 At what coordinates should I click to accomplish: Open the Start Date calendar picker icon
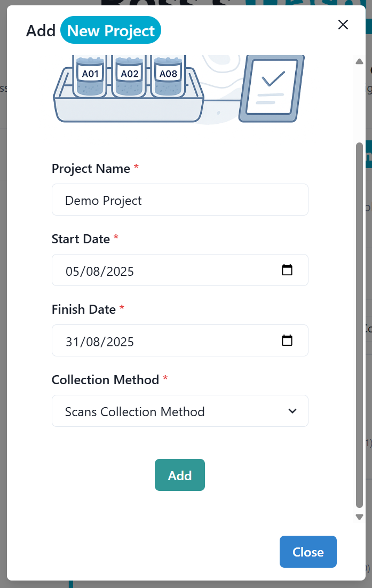(287, 270)
